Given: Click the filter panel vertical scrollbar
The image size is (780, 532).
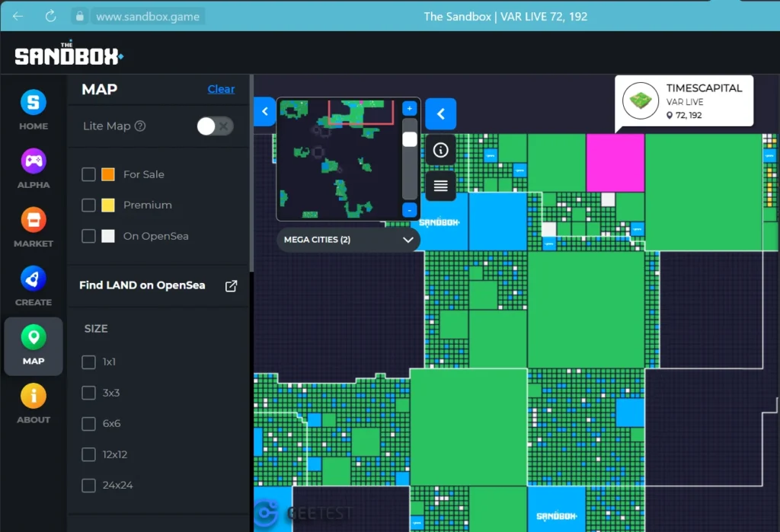Looking at the screenshot, I should [251, 173].
